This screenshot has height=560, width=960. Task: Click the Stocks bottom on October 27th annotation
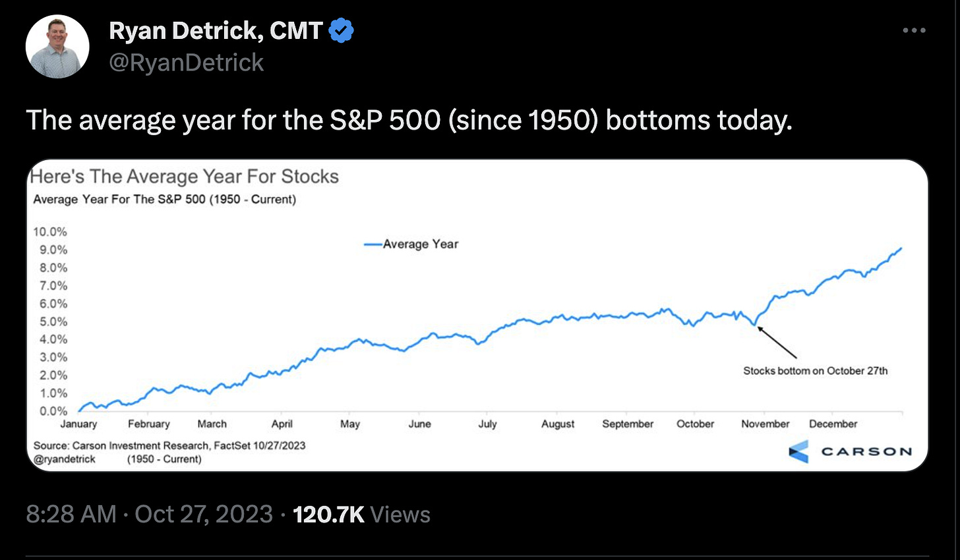[815, 371]
